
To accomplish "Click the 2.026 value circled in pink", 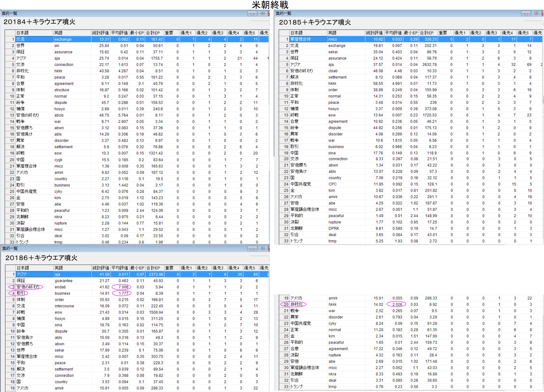I will coord(397,304).
